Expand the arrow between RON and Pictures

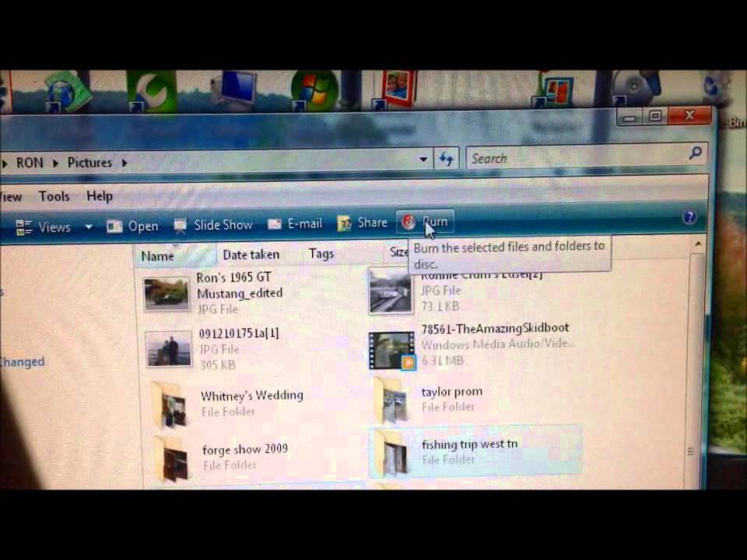[x=55, y=163]
